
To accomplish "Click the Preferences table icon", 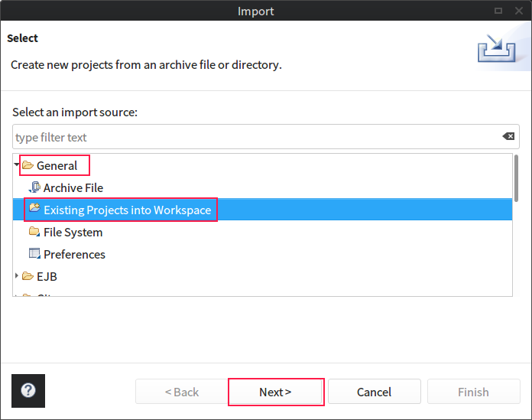I will [34, 254].
